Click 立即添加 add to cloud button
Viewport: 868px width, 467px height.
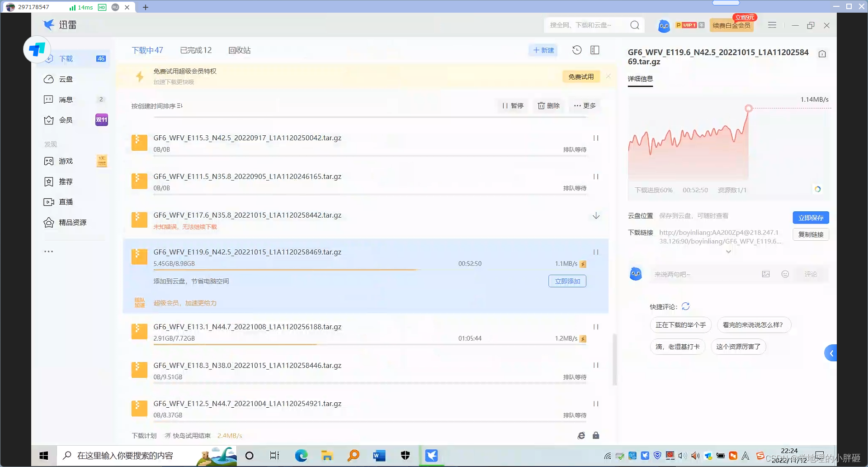(x=567, y=281)
